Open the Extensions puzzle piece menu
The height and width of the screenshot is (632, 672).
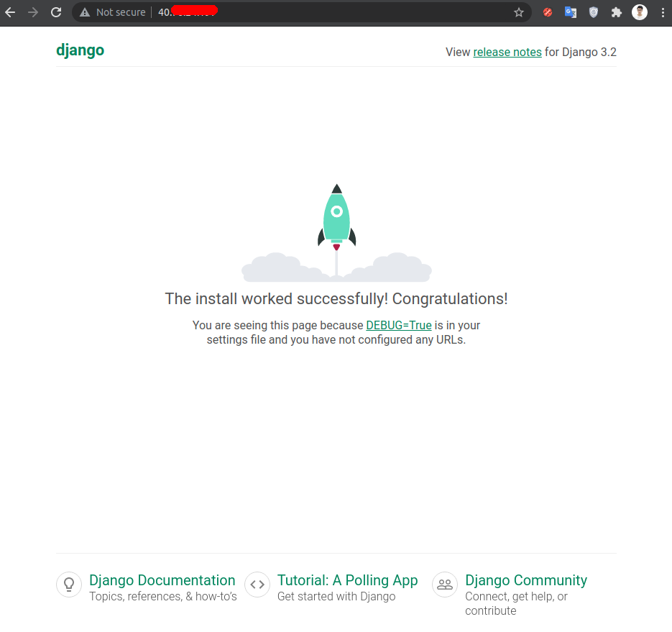point(616,12)
